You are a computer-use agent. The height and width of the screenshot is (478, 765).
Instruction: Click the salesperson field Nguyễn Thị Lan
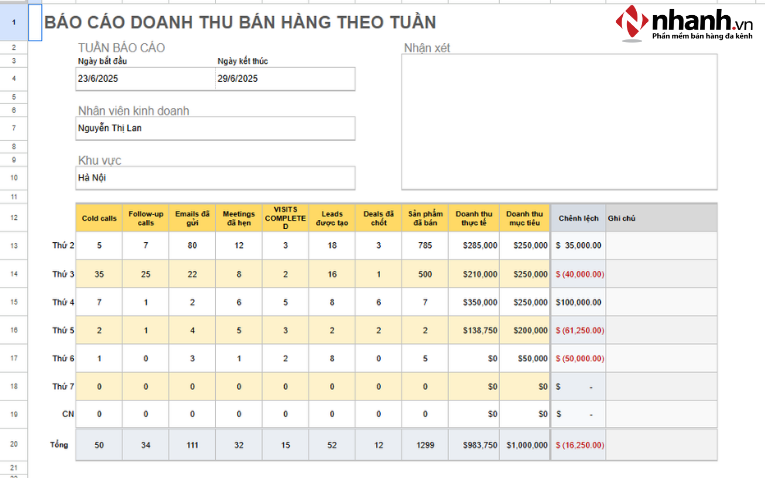(215, 128)
